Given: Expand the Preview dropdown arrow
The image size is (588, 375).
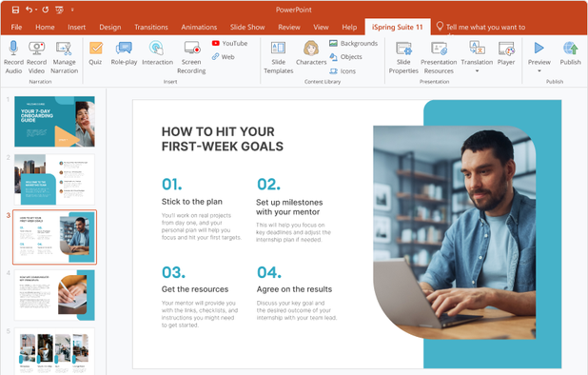Looking at the screenshot, I should click(x=539, y=70).
